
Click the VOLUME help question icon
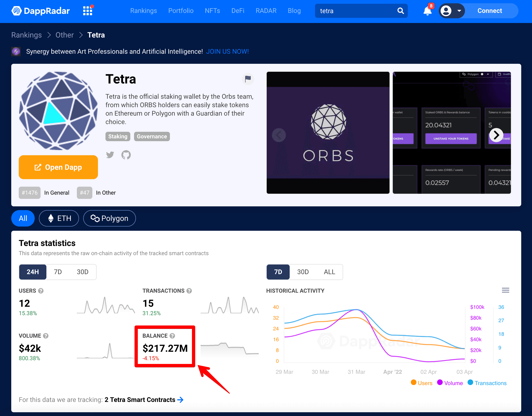[x=46, y=336]
